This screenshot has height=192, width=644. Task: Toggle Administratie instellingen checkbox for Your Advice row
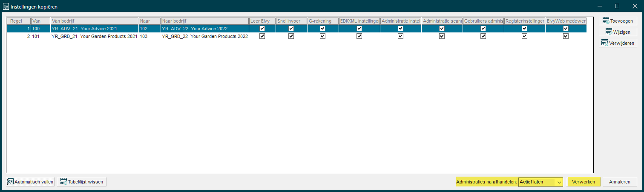pos(401,29)
